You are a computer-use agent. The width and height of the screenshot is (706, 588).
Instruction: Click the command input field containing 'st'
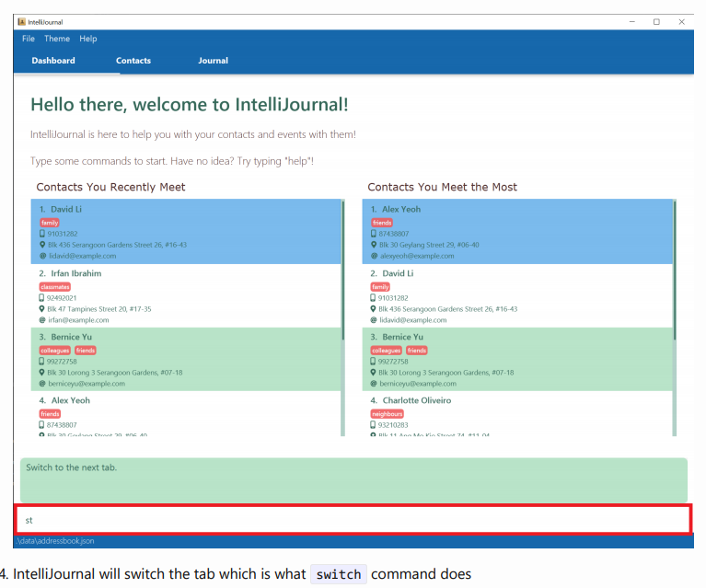pyautogui.click(x=353, y=520)
